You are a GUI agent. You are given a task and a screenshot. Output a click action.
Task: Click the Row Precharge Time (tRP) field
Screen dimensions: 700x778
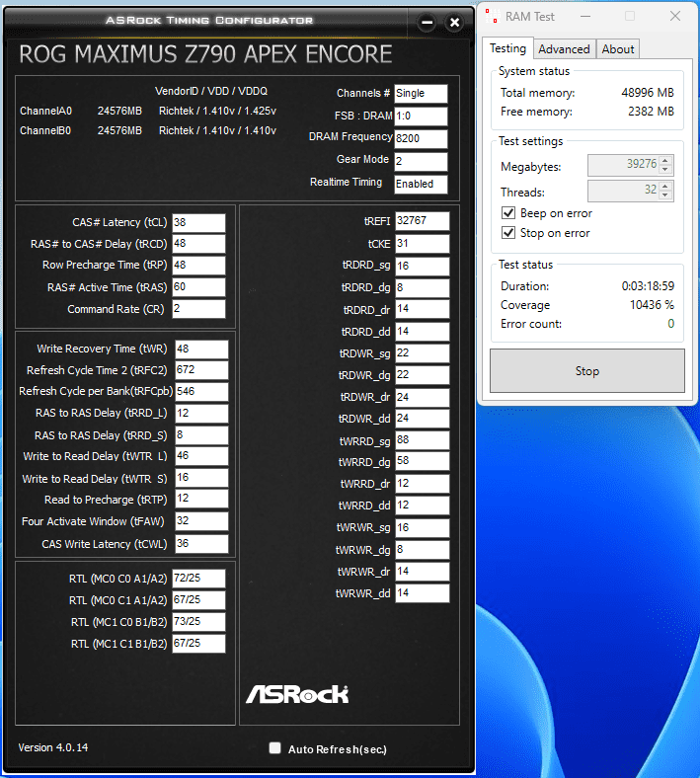pyautogui.click(x=198, y=265)
